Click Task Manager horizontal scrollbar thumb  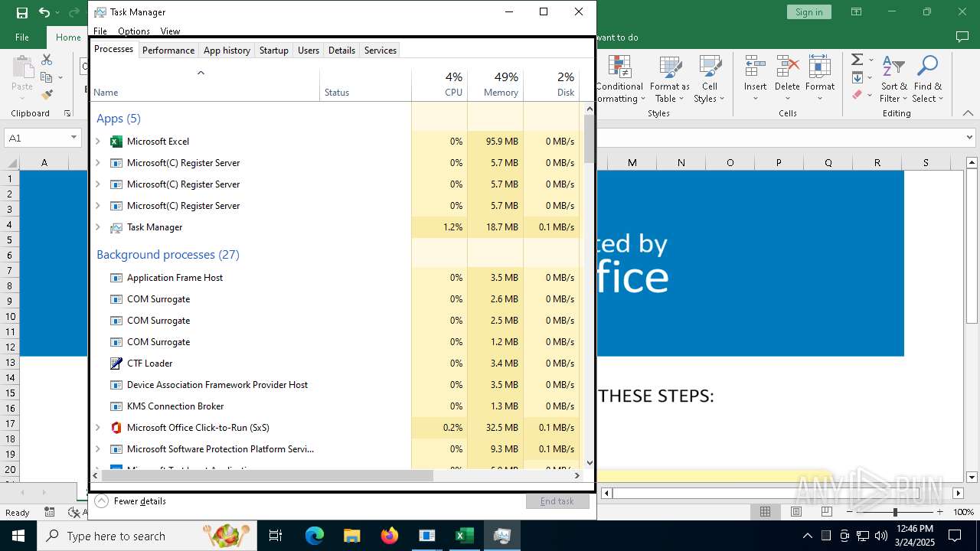tap(267, 475)
